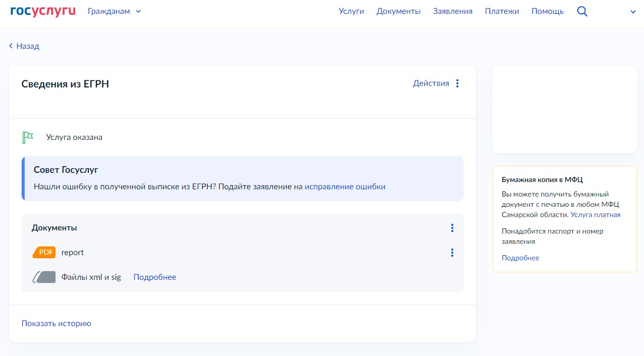Select the Услуга оказана status text

tap(74, 137)
